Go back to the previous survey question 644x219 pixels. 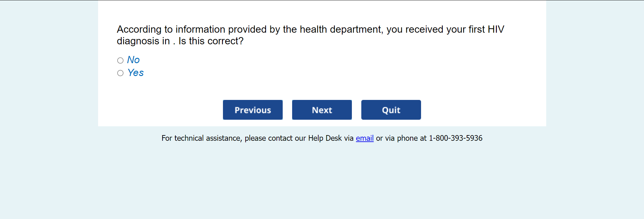pyautogui.click(x=253, y=110)
